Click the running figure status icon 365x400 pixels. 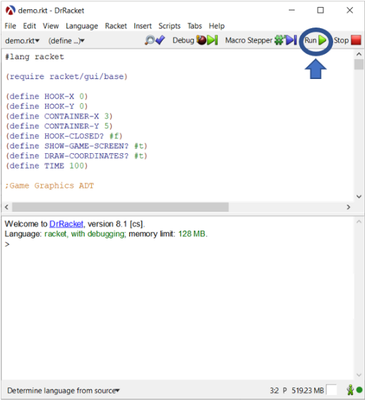350,390
